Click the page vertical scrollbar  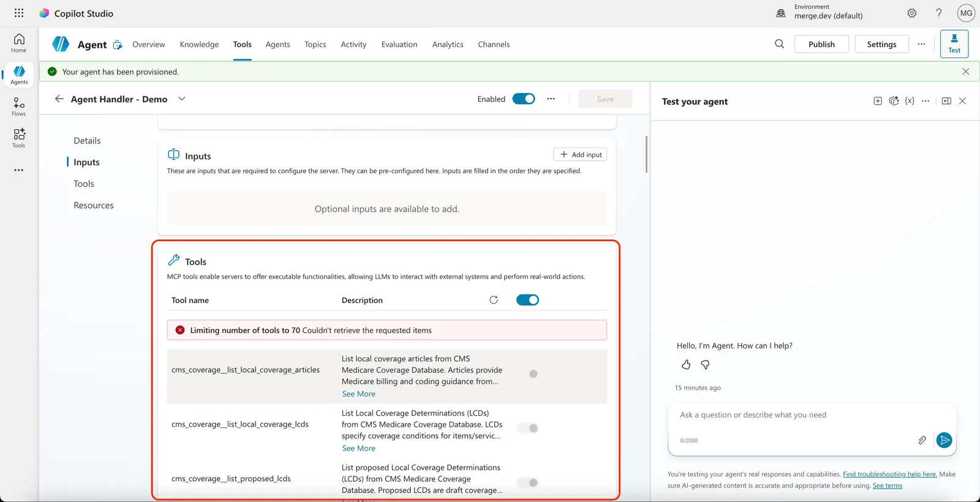(646, 154)
